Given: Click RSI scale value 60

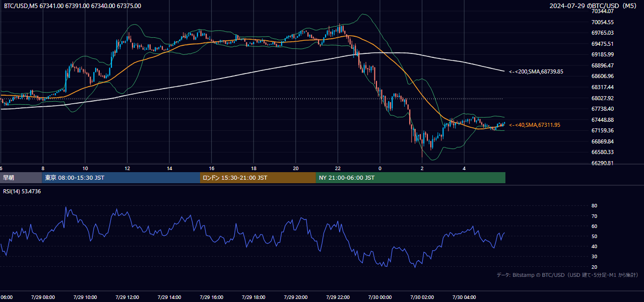Looking at the screenshot, I should coord(595,226).
